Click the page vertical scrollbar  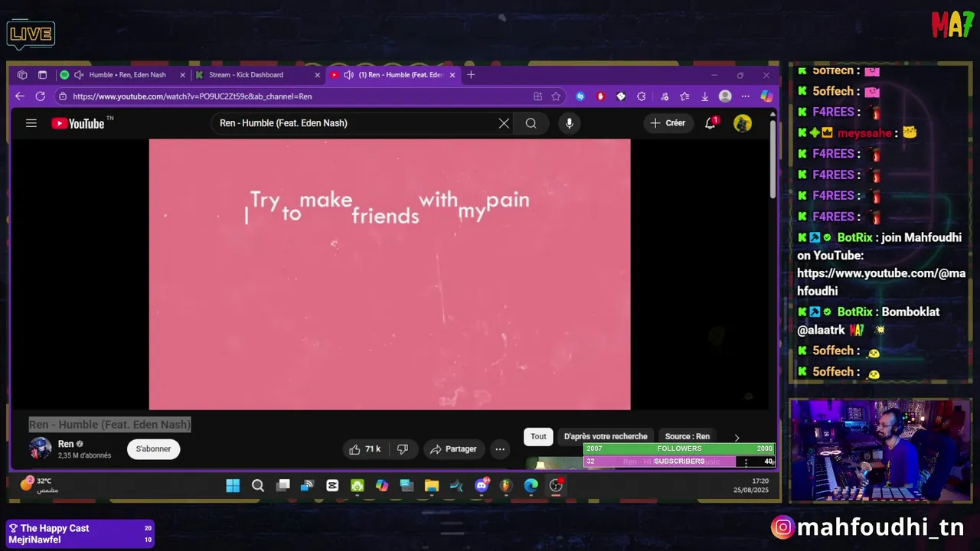pos(773,161)
